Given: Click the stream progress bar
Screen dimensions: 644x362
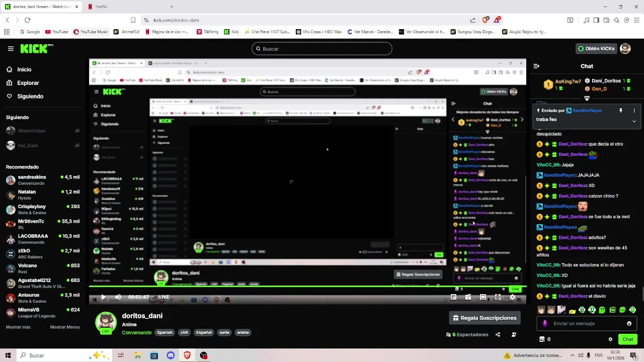Looking at the screenshot, I should pos(307,287).
